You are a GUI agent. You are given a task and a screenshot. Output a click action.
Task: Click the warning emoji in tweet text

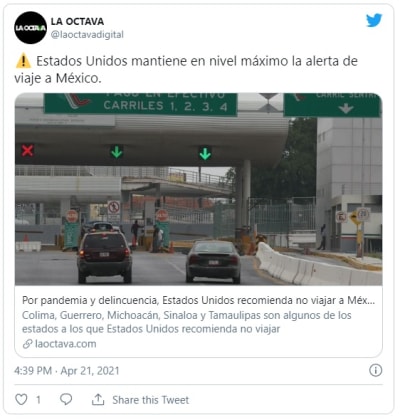point(23,61)
